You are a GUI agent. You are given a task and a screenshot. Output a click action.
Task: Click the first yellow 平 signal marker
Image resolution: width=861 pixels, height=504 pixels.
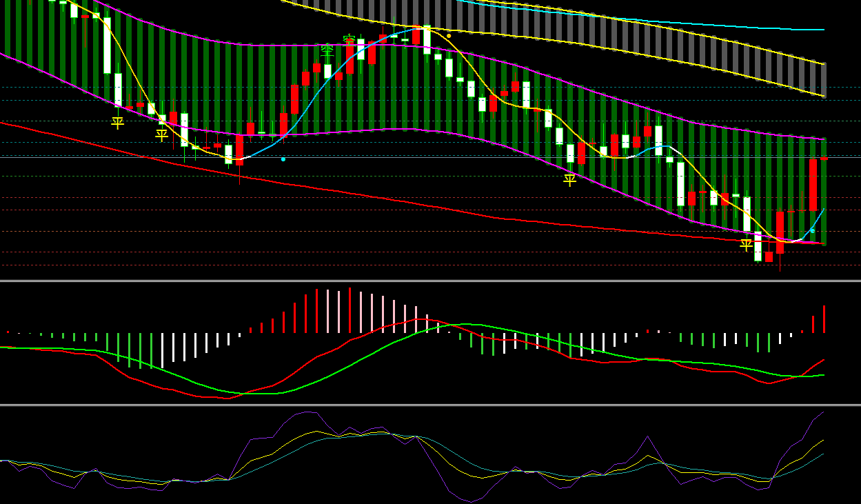tap(118, 123)
